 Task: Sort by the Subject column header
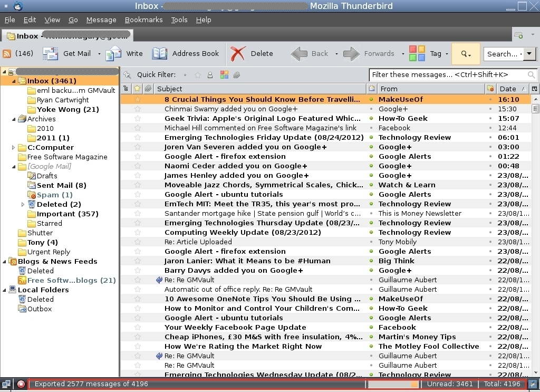tap(260, 89)
